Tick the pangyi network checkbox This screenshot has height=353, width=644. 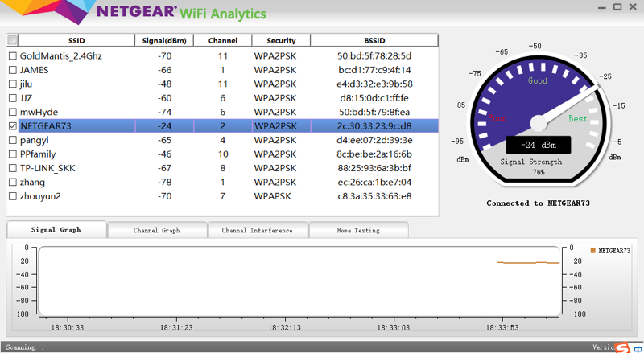(13, 140)
